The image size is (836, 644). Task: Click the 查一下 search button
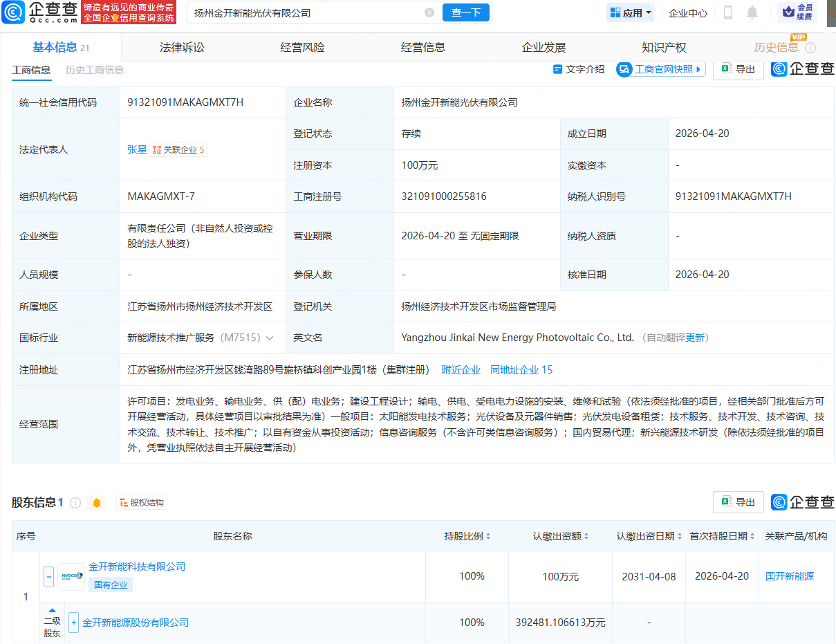tap(466, 12)
